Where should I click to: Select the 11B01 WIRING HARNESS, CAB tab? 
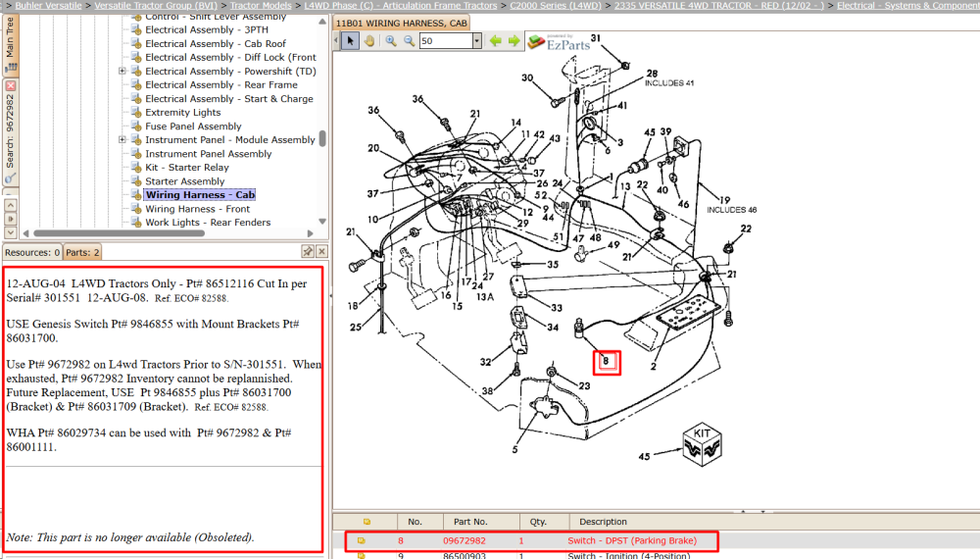[x=402, y=24]
